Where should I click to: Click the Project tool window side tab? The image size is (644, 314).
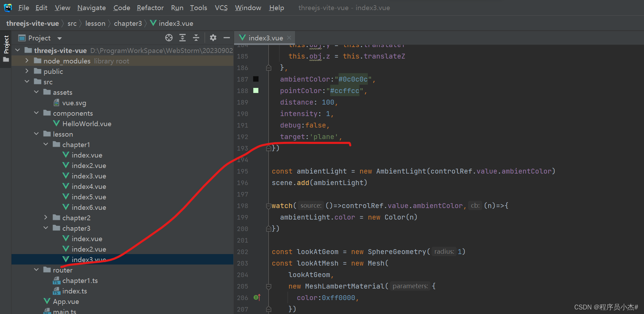(6, 45)
